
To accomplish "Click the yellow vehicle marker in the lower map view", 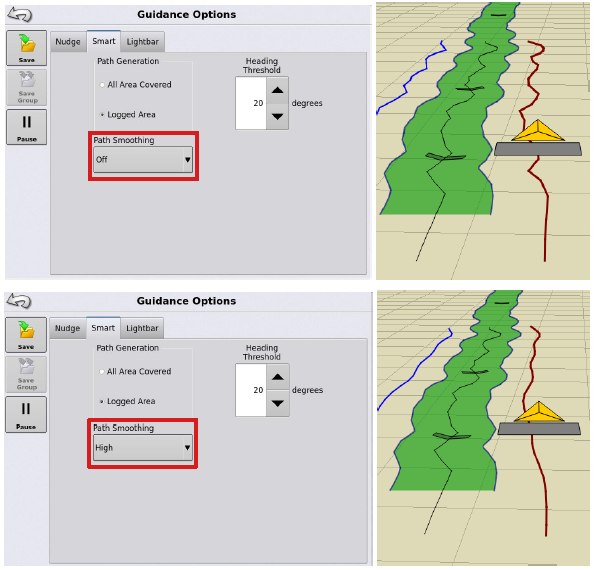I will click(539, 412).
